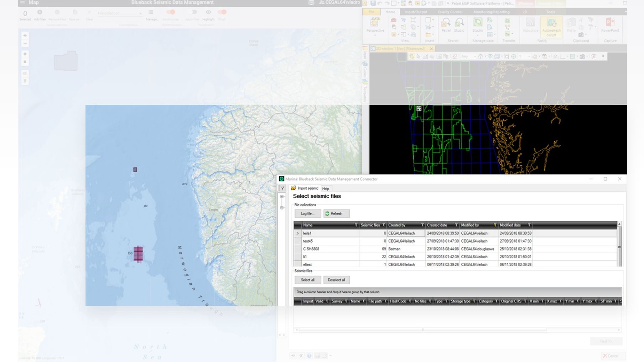Toggle the Apply filter switch
644x362 pixels.
[x=192, y=12]
